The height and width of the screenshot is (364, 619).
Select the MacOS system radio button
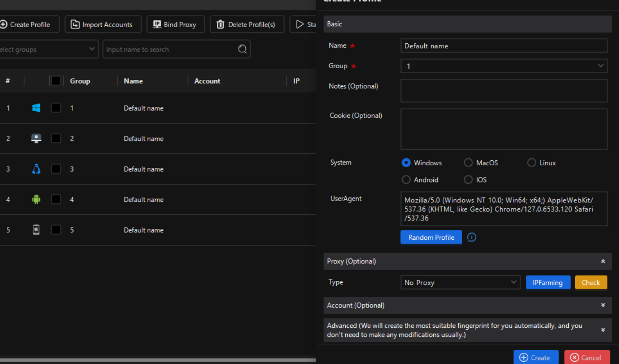click(x=469, y=163)
